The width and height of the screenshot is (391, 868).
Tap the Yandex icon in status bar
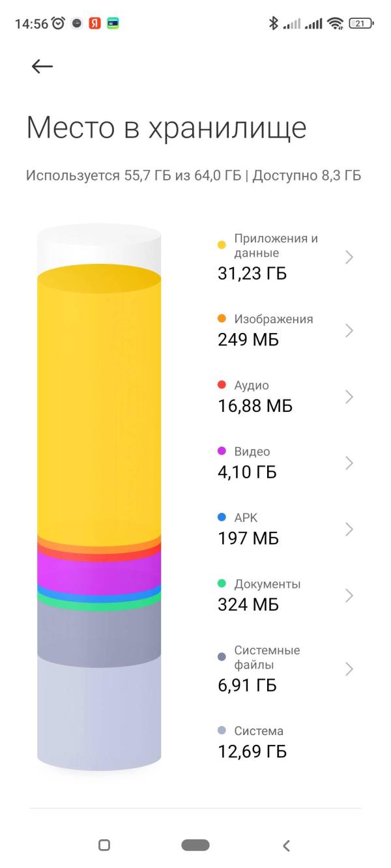click(94, 24)
